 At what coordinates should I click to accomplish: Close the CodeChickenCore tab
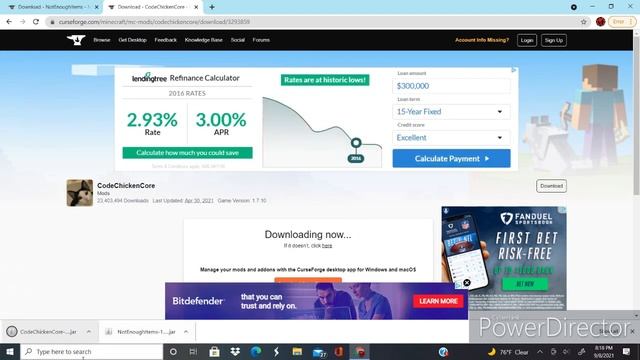(196, 7)
